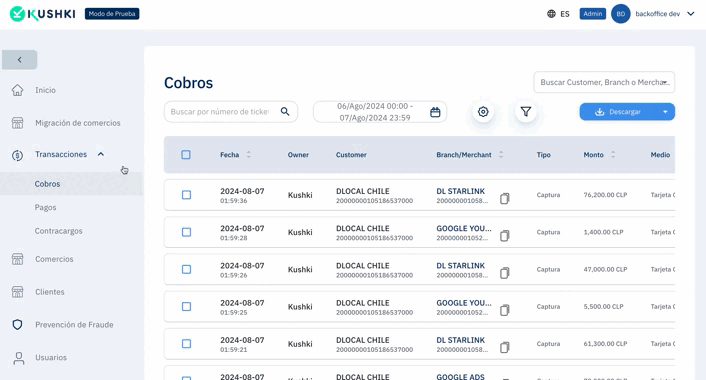Image resolution: width=706 pixels, height=380 pixels.
Task: Select Contracargos submenu item
Action: 59,231
